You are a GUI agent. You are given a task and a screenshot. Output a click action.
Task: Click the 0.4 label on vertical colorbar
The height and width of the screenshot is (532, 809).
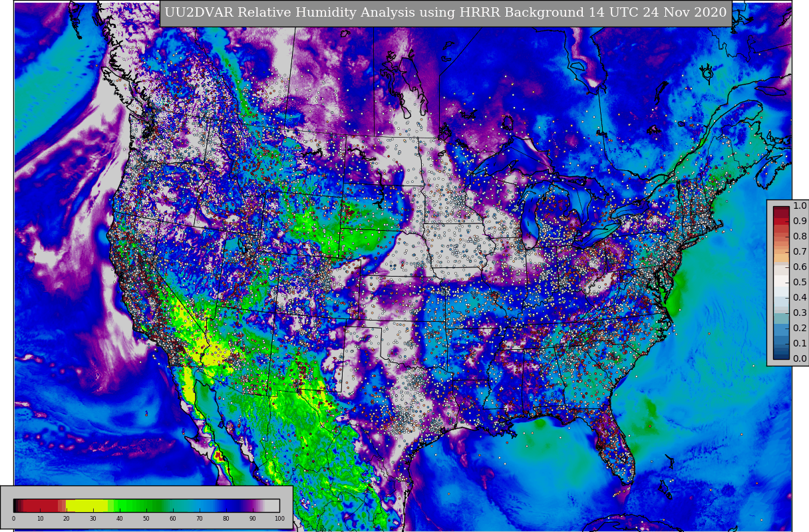point(800,298)
